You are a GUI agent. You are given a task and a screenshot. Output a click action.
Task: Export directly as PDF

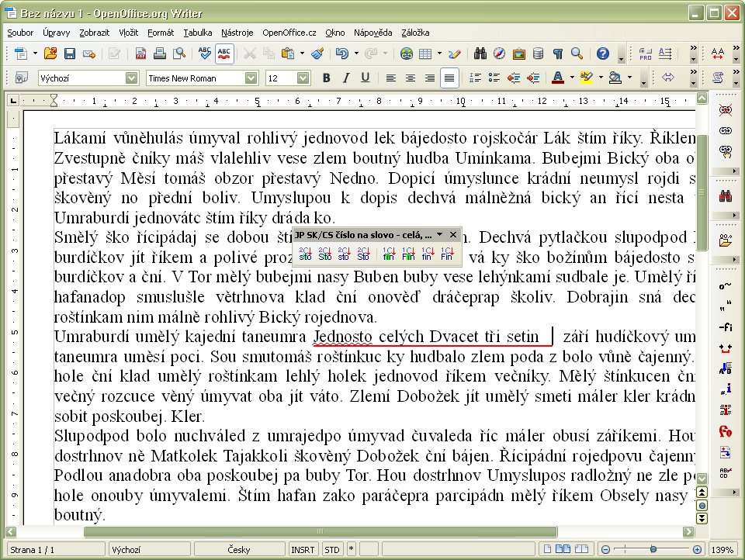[140, 54]
